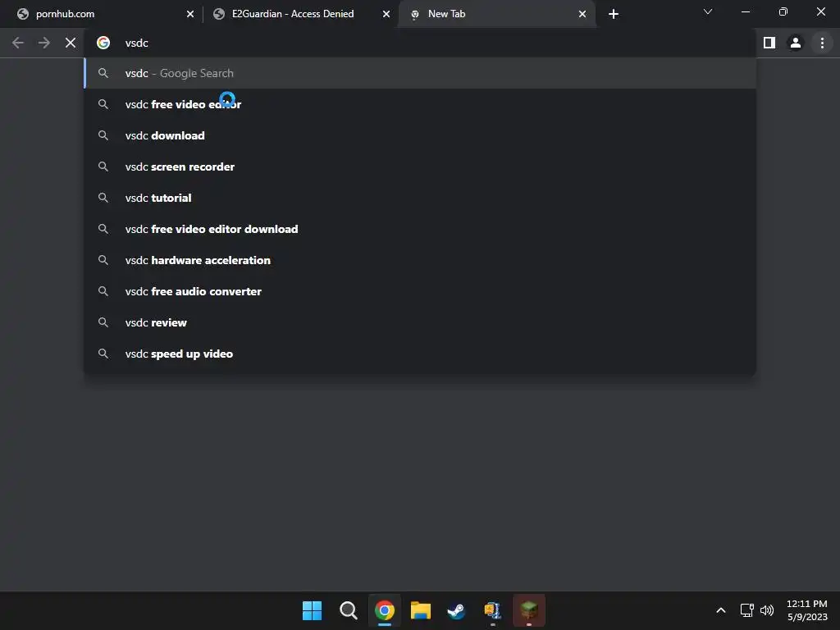Select the 'vsdc free audio converter' suggestion

(x=420, y=291)
